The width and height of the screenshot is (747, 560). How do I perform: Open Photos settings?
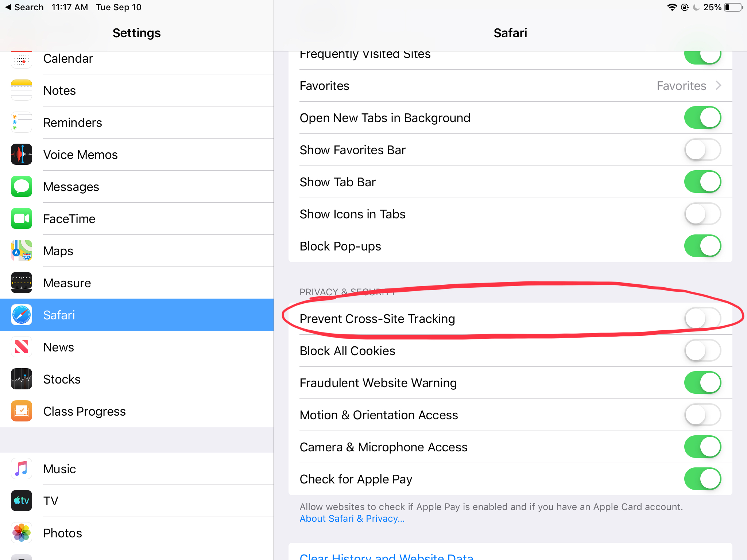click(x=137, y=533)
